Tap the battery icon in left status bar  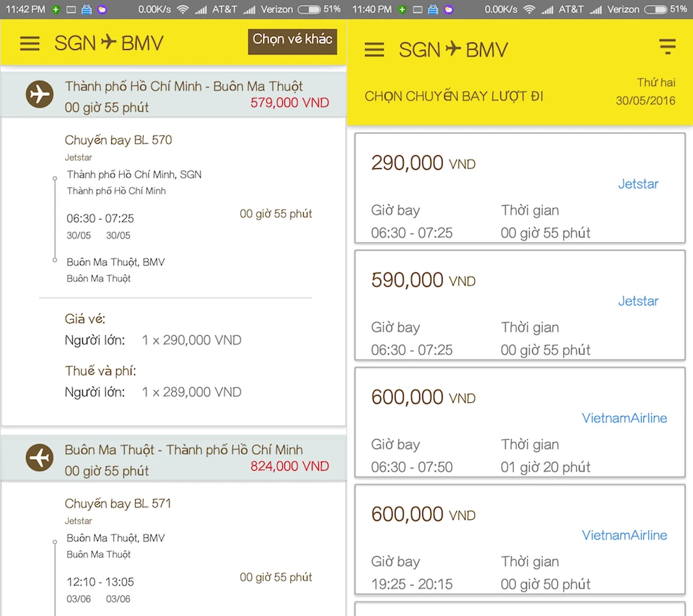(308, 9)
